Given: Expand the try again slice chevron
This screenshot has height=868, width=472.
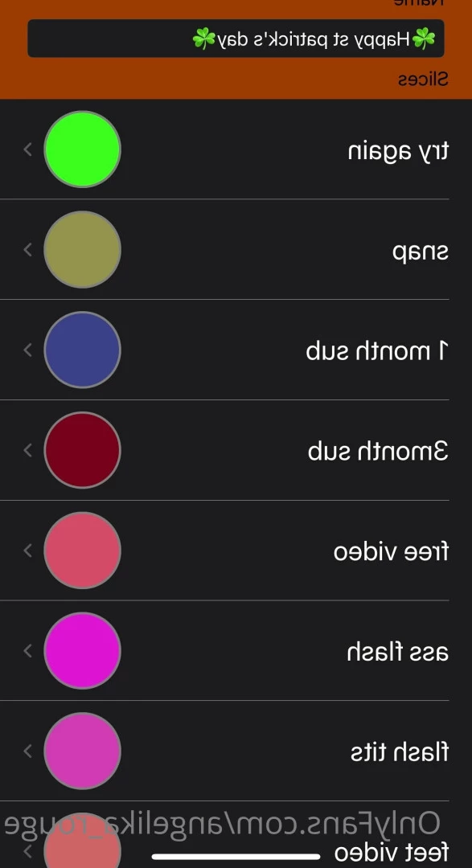Looking at the screenshot, I should pyautogui.click(x=27, y=149).
